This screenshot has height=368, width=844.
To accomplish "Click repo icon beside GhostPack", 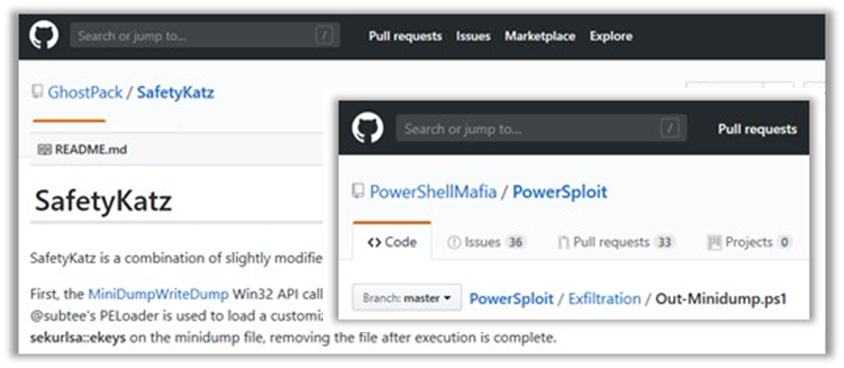I will [x=37, y=92].
